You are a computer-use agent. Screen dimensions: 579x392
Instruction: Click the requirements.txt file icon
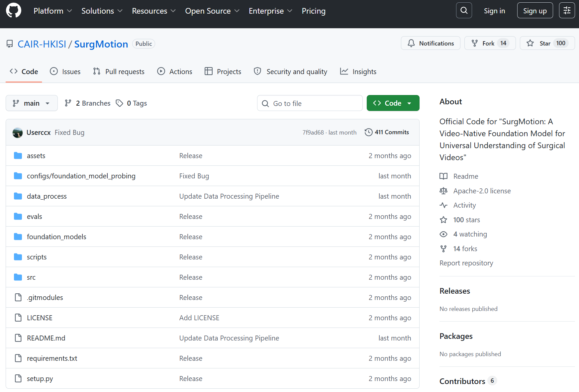click(18, 358)
